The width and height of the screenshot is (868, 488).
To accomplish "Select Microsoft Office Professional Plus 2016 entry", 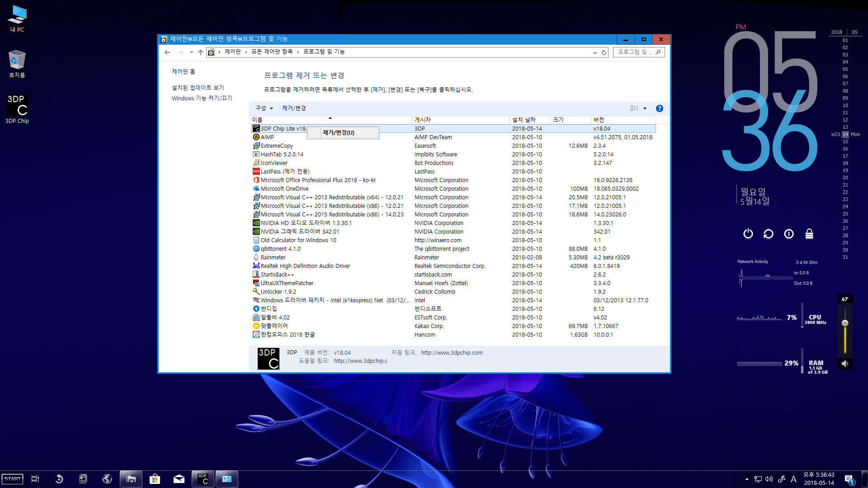I will click(453, 180).
